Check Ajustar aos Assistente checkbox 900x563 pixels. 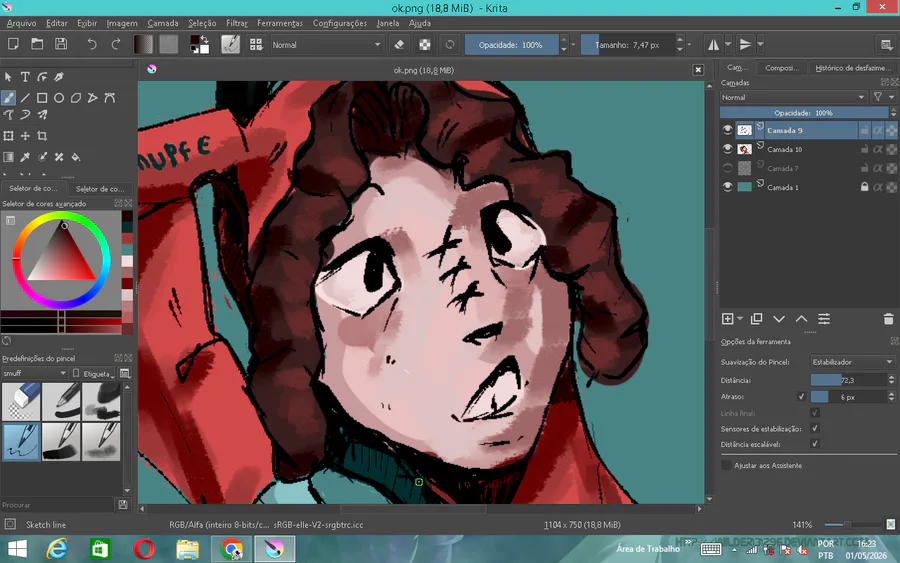(x=727, y=465)
